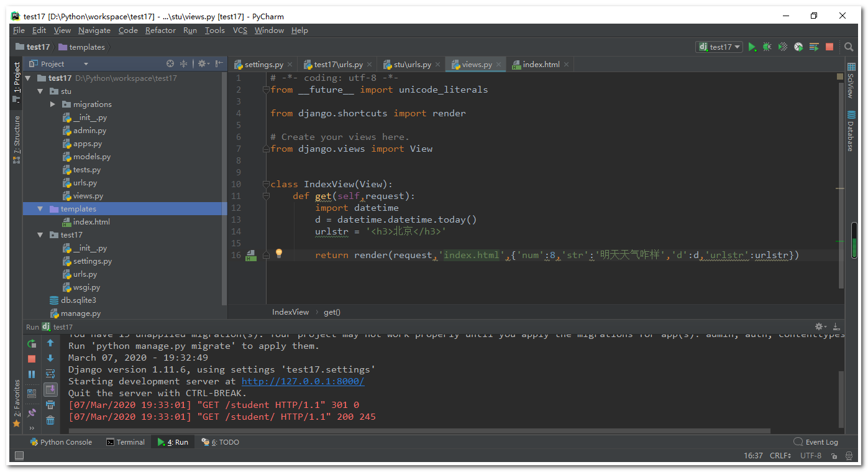This screenshot has height=472, width=868.
Task: Toggle the 1: Project side tab
Action: coord(17,82)
